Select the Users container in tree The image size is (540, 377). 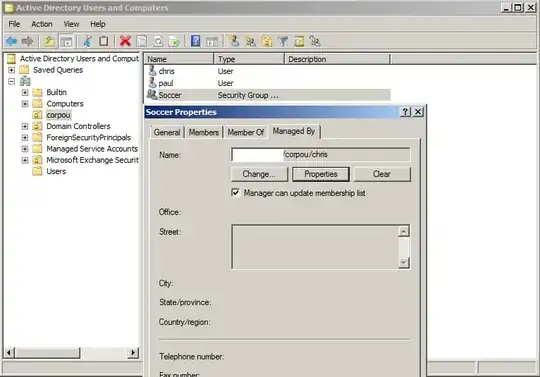pyautogui.click(x=56, y=171)
